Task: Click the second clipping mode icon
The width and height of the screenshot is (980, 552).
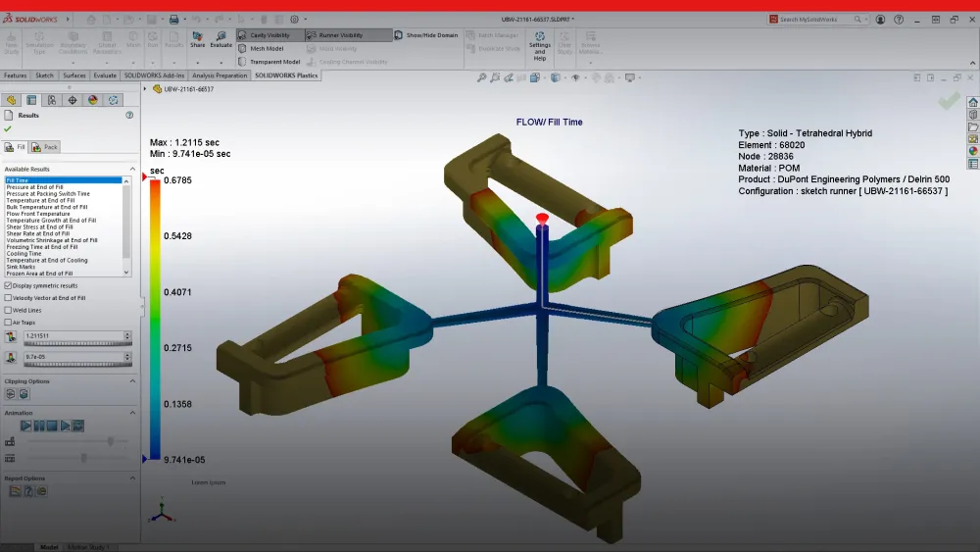Action: click(24, 394)
